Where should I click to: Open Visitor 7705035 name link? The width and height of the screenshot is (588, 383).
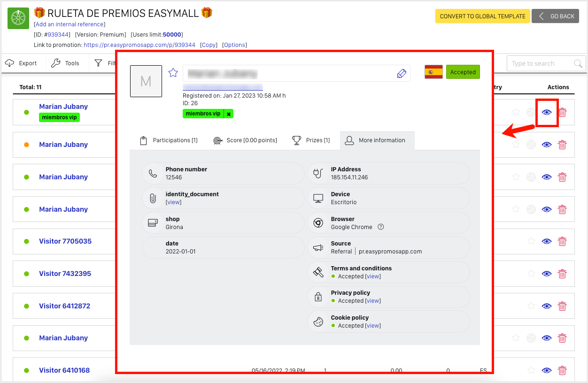coord(65,241)
